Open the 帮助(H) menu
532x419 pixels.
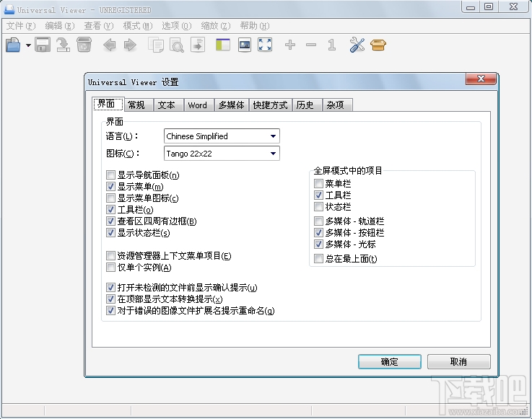255,26
